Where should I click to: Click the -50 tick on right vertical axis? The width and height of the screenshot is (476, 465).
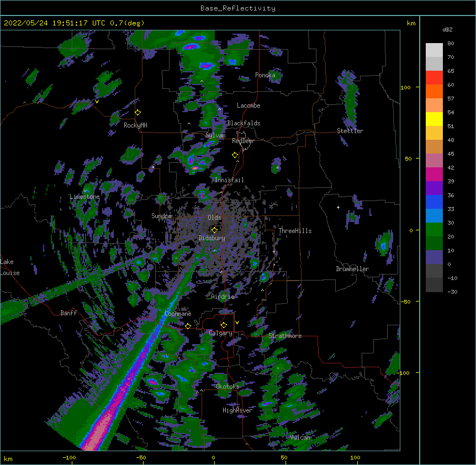[x=405, y=302]
